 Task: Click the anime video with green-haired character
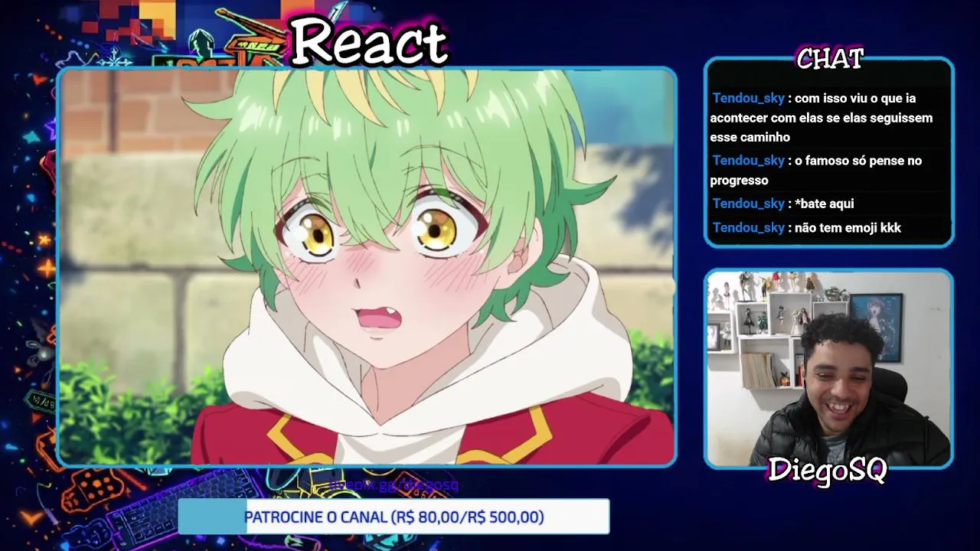[x=367, y=267]
